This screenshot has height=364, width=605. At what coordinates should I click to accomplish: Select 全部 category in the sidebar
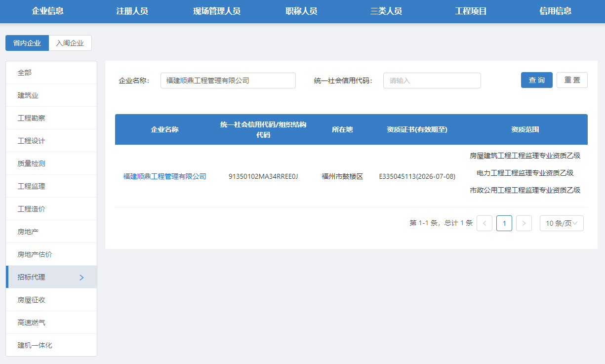pos(25,73)
